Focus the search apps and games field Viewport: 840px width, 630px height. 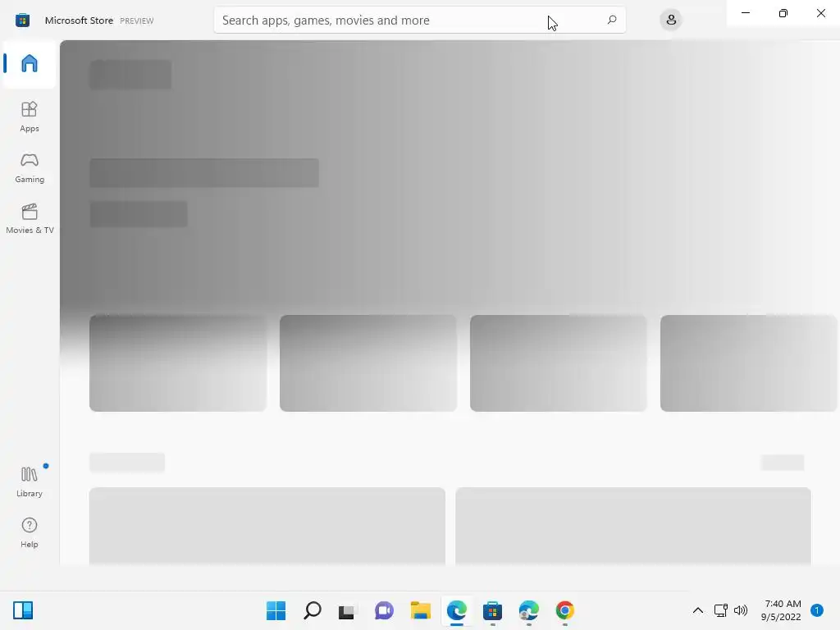tap(419, 21)
